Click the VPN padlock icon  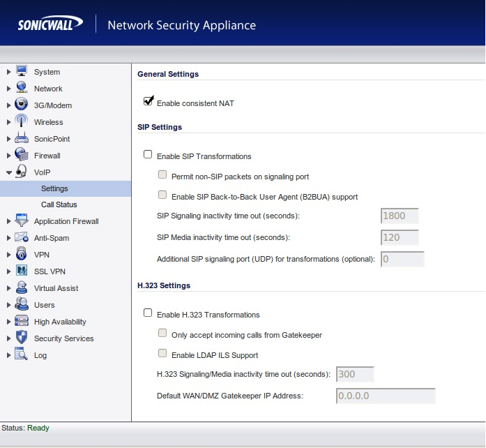pyautogui.click(x=22, y=254)
